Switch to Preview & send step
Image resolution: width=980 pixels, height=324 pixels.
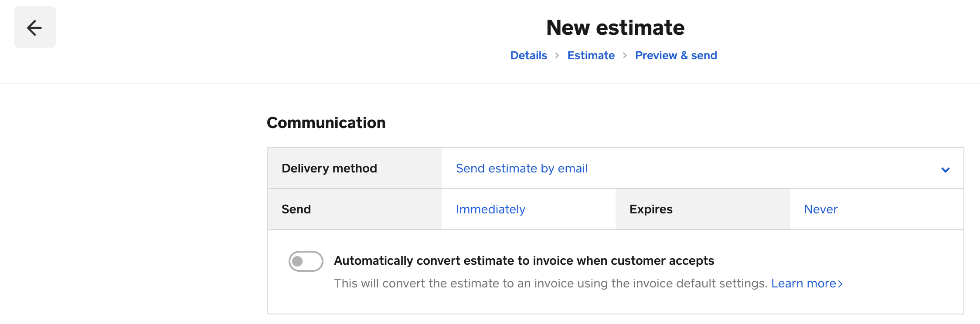pos(676,55)
